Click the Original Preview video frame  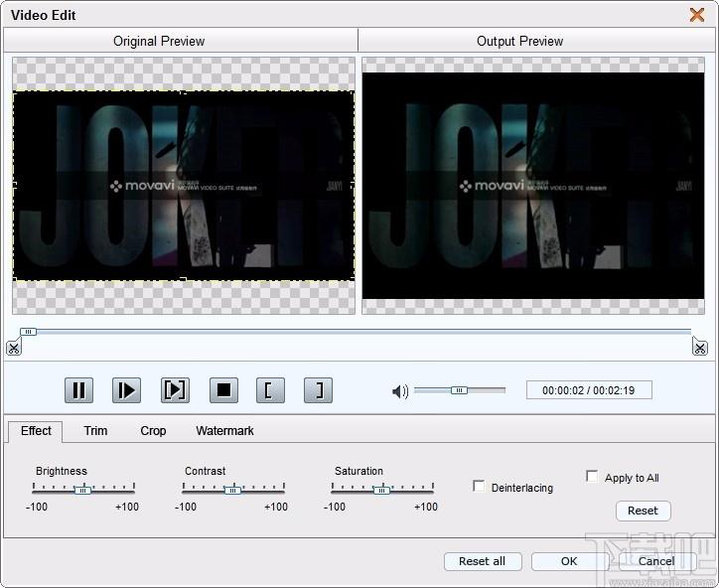(x=184, y=186)
